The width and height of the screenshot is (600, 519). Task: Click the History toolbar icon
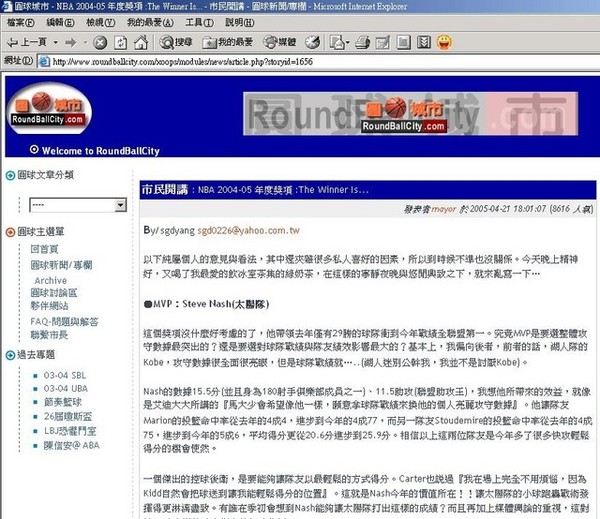point(313,42)
